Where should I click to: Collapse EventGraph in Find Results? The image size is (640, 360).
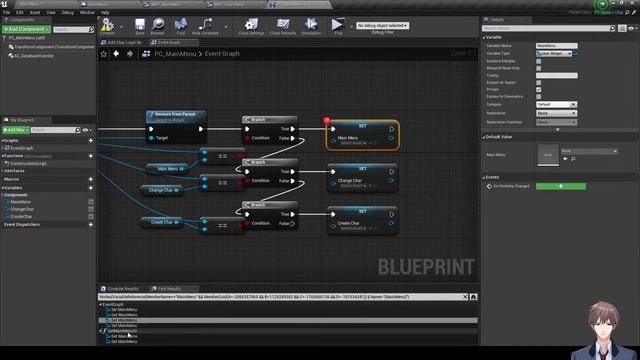tap(100, 304)
